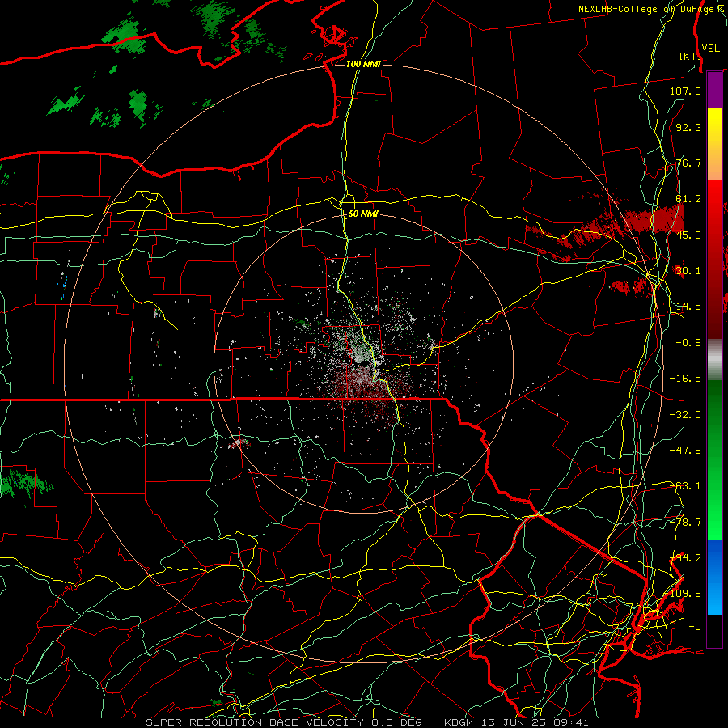Select the -47.6 velocity scale value
The width and height of the screenshot is (728, 728).
coord(685,451)
